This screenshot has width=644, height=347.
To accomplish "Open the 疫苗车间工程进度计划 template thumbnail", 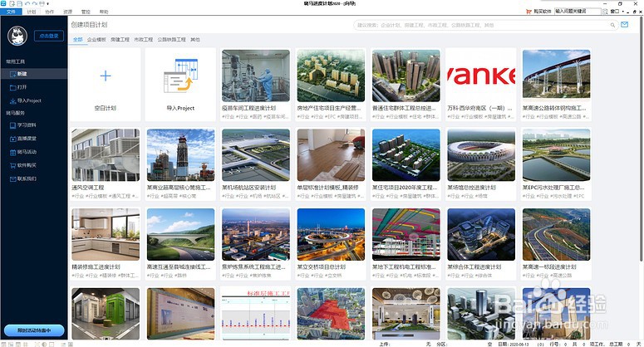I will pyautogui.click(x=256, y=76).
